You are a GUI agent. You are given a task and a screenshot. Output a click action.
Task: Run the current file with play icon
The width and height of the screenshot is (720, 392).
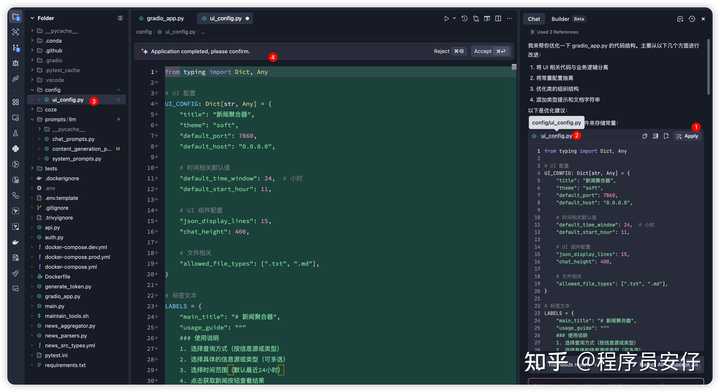445,19
